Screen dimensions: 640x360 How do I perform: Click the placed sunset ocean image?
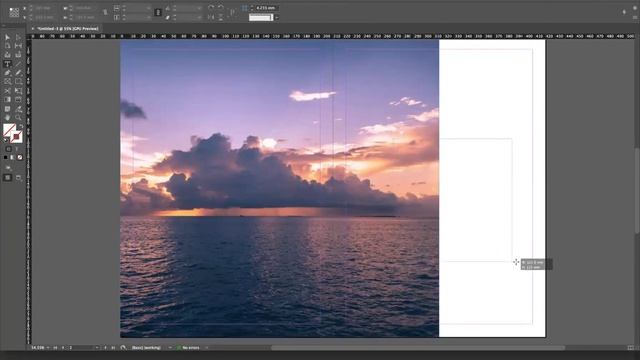coord(280,189)
